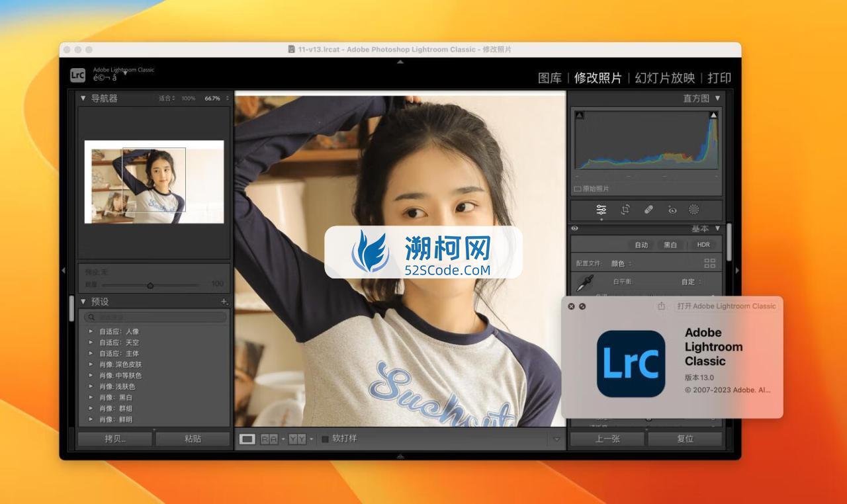
Task: Close the Lightroom Classic info popup
Action: point(572,306)
